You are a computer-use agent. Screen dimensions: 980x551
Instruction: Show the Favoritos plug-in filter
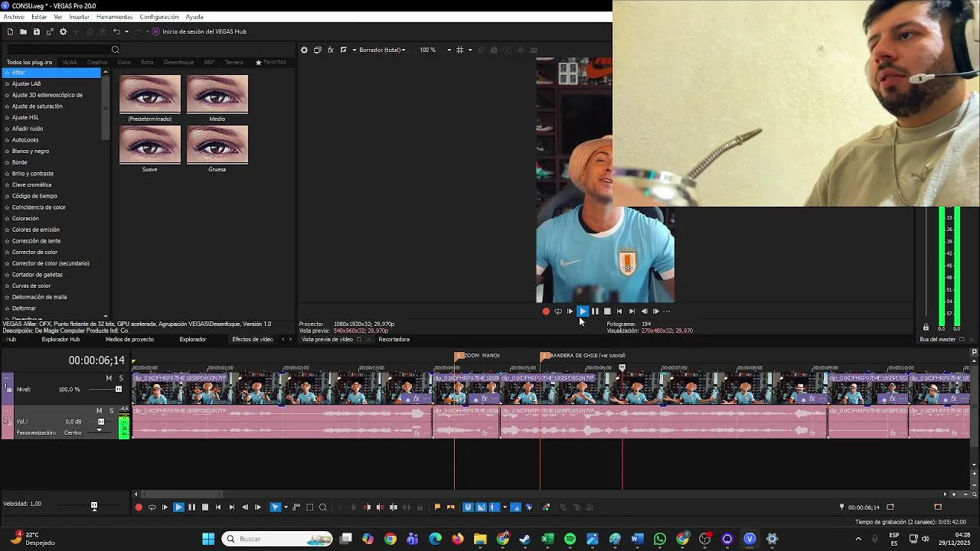[271, 62]
